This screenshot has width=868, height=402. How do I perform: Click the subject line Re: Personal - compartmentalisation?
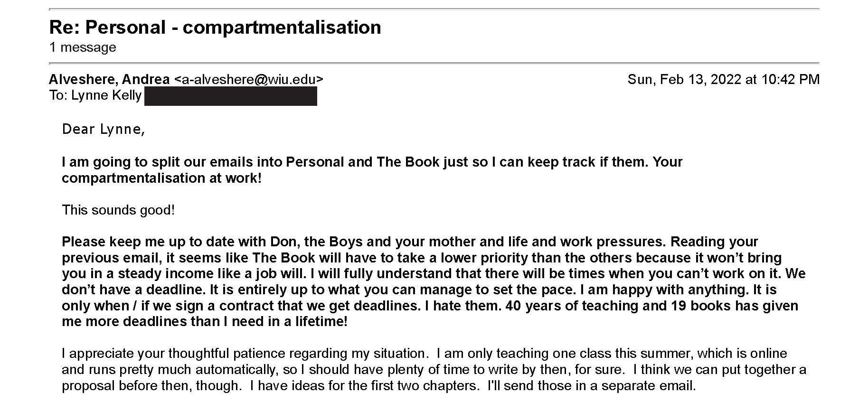point(215,27)
